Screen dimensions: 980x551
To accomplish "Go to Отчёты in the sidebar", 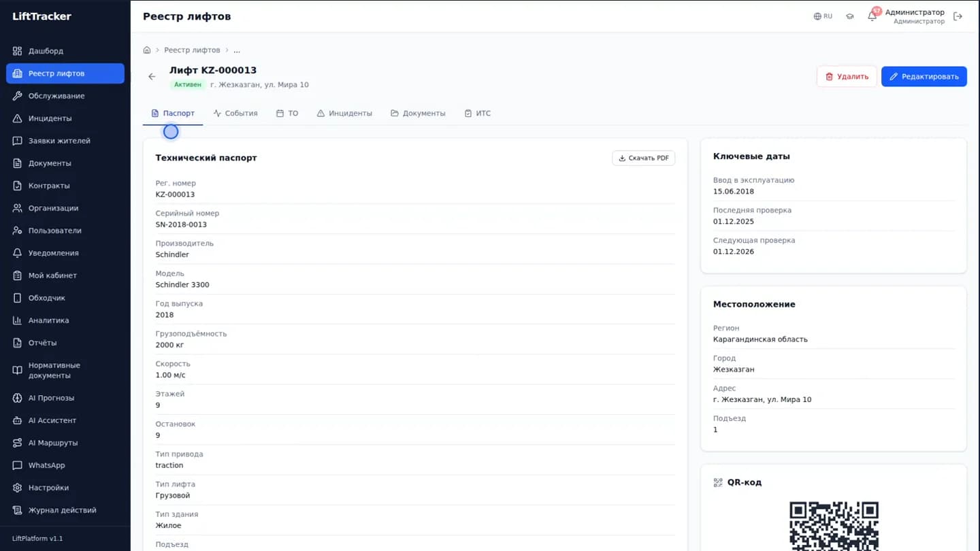I will [x=65, y=343].
